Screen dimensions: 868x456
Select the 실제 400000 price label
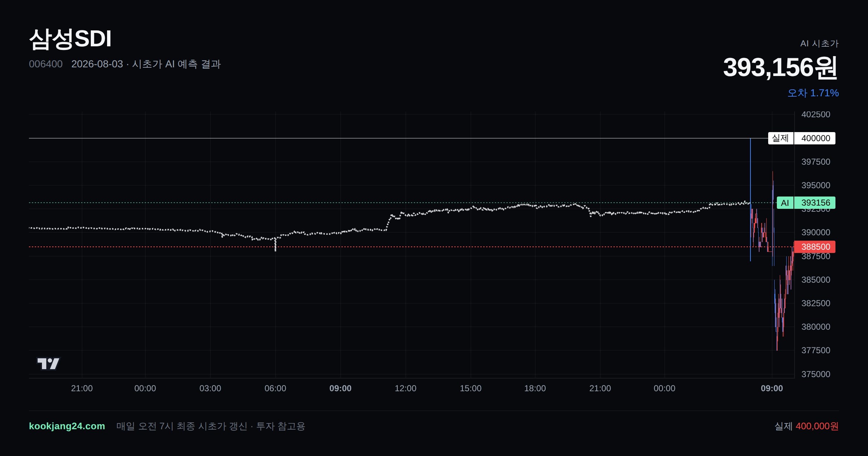pos(801,138)
